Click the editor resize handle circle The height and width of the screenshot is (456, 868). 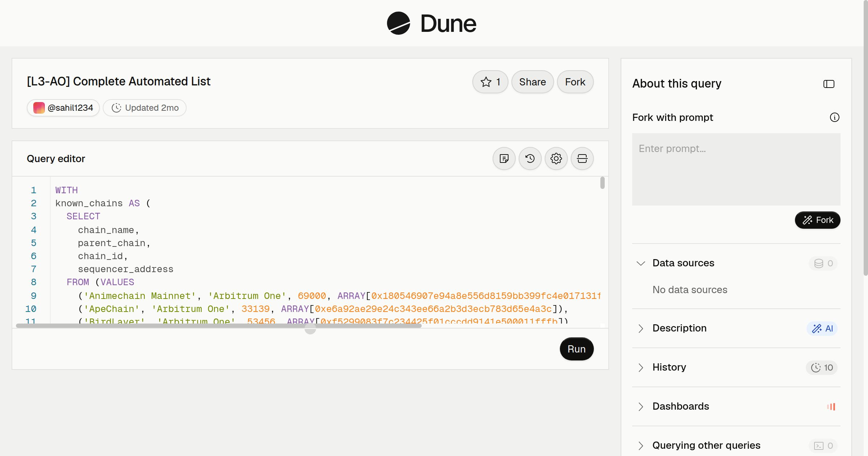[310, 329]
